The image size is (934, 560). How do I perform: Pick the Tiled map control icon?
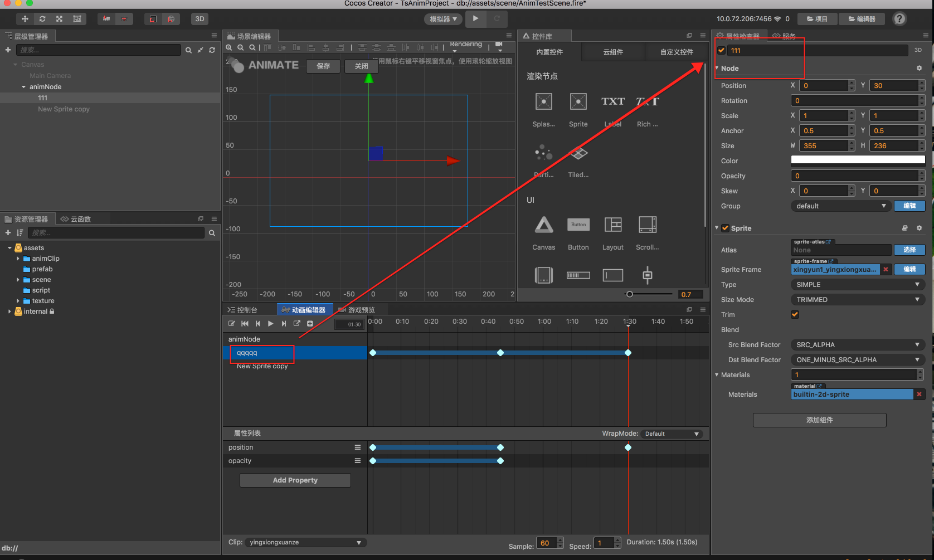(578, 152)
